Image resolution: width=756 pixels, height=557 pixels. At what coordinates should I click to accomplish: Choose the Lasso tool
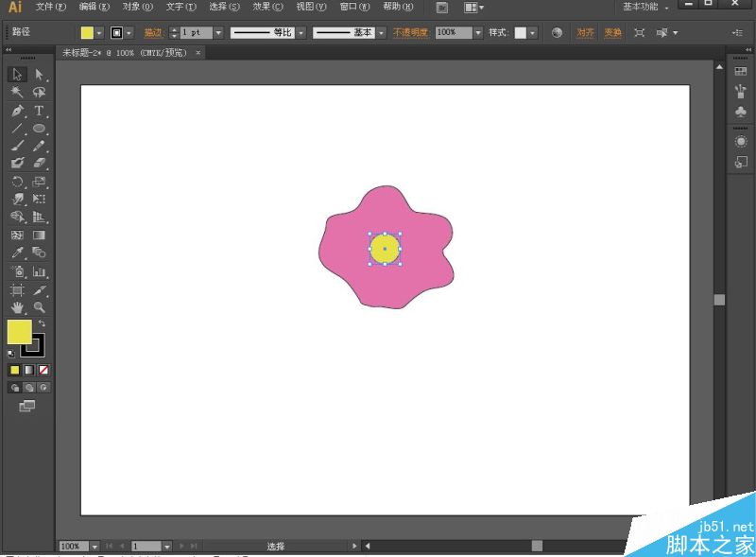[39, 92]
